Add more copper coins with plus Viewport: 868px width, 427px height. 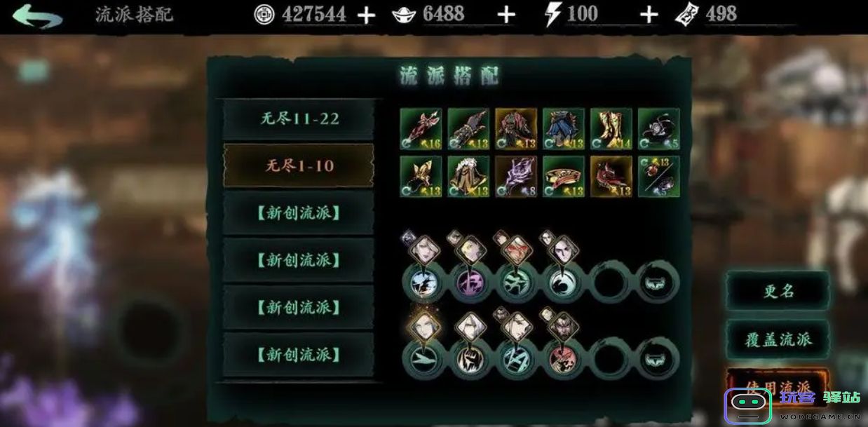pos(366,15)
